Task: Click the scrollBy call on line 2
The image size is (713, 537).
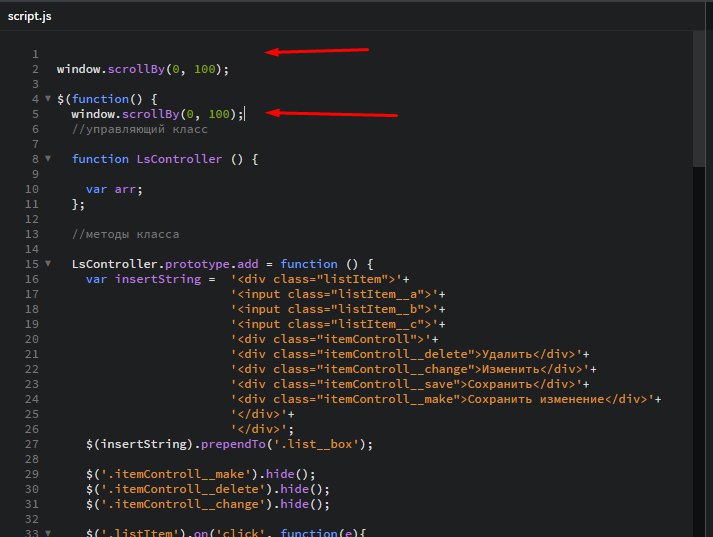Action: [x=136, y=69]
